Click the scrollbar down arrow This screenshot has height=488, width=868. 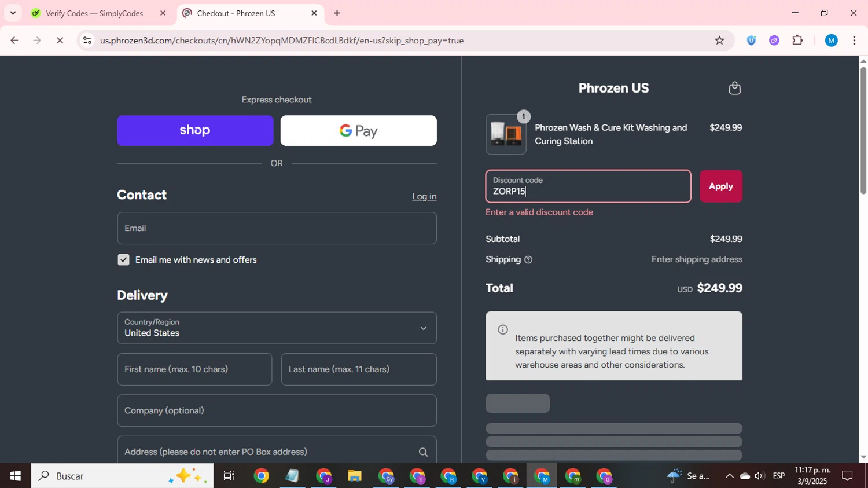point(863,457)
